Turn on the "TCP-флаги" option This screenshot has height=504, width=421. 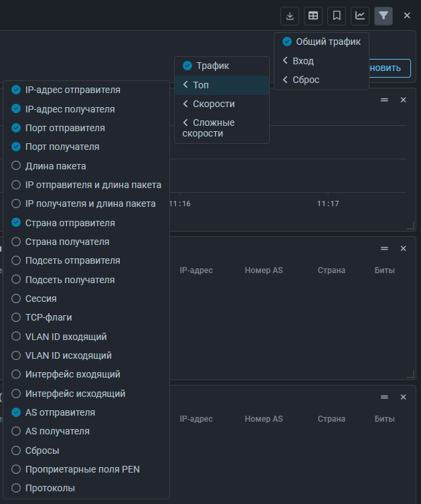point(48,318)
